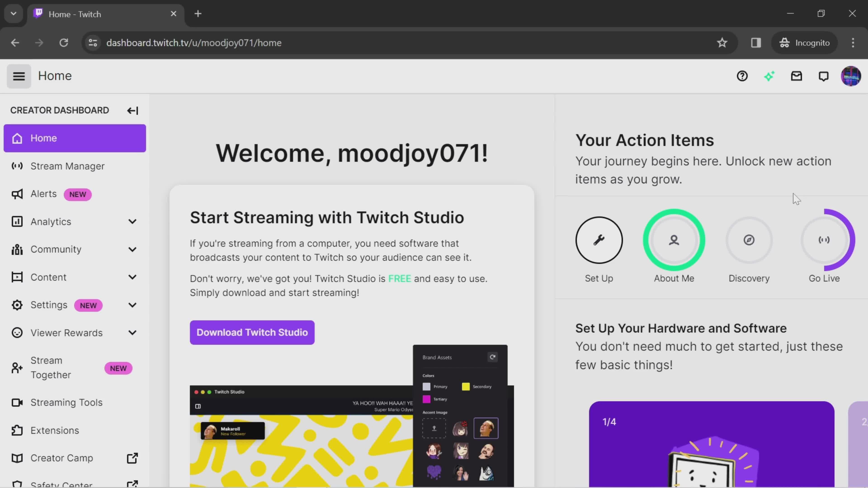Click the Alerts megaphone icon
The image size is (868, 488).
click(x=17, y=194)
